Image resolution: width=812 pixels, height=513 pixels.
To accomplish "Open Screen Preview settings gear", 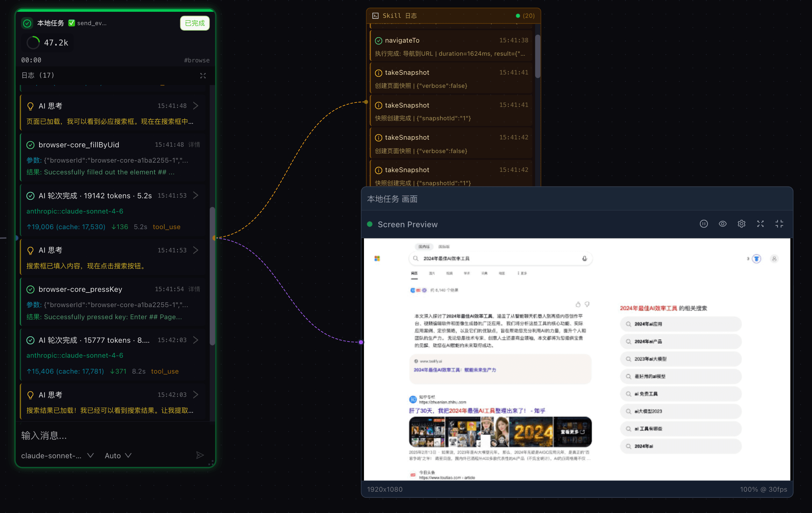I will [742, 223].
